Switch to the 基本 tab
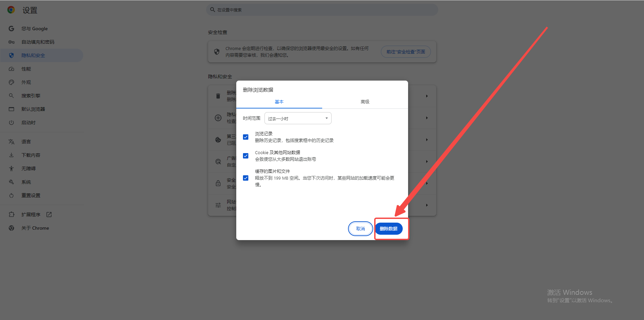 pyautogui.click(x=279, y=102)
